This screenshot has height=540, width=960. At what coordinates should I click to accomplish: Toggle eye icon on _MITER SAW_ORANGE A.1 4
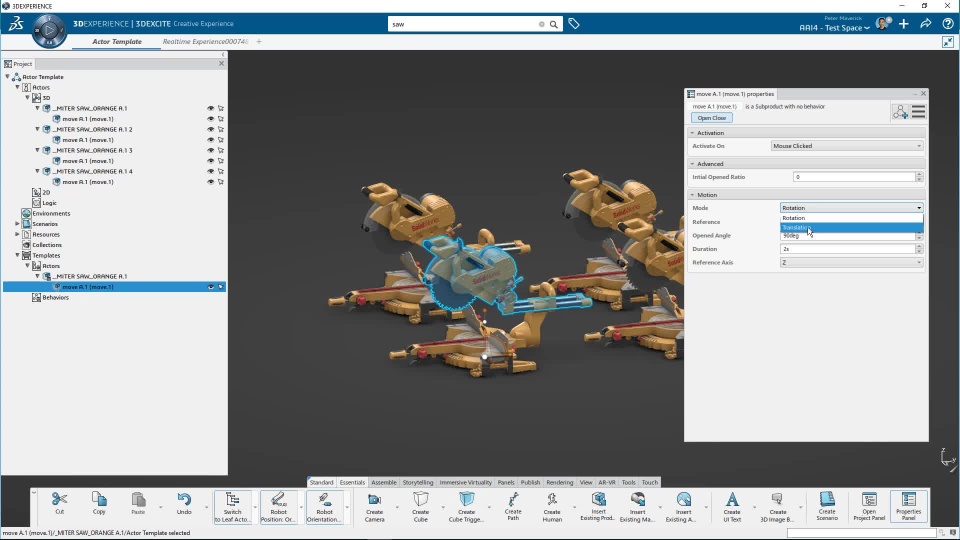point(210,171)
